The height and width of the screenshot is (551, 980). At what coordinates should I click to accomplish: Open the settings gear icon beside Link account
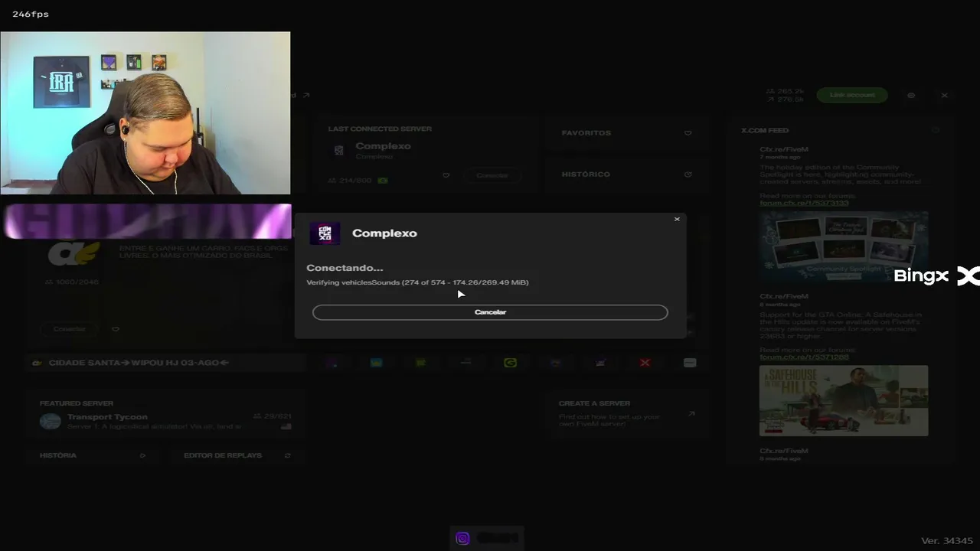pos(911,96)
